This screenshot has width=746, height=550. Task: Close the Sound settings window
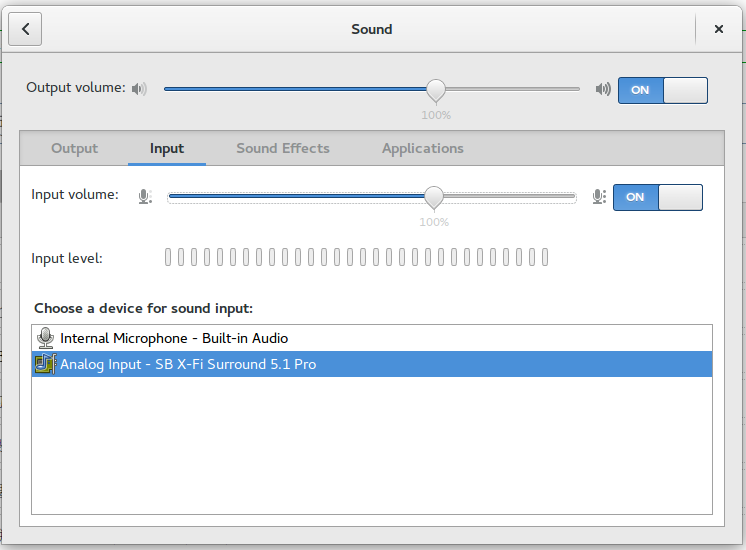[718, 30]
